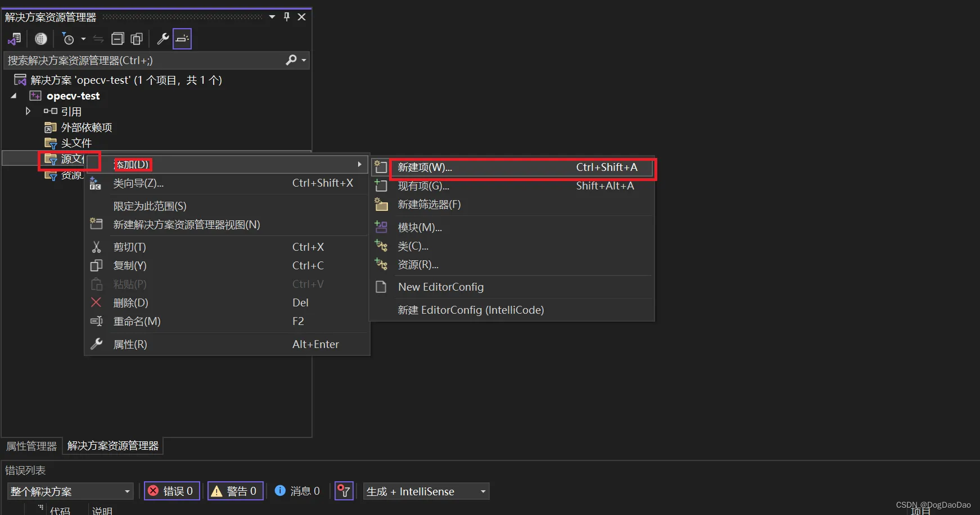
Task: Click the 错误列表 panel title
Action: [25, 470]
